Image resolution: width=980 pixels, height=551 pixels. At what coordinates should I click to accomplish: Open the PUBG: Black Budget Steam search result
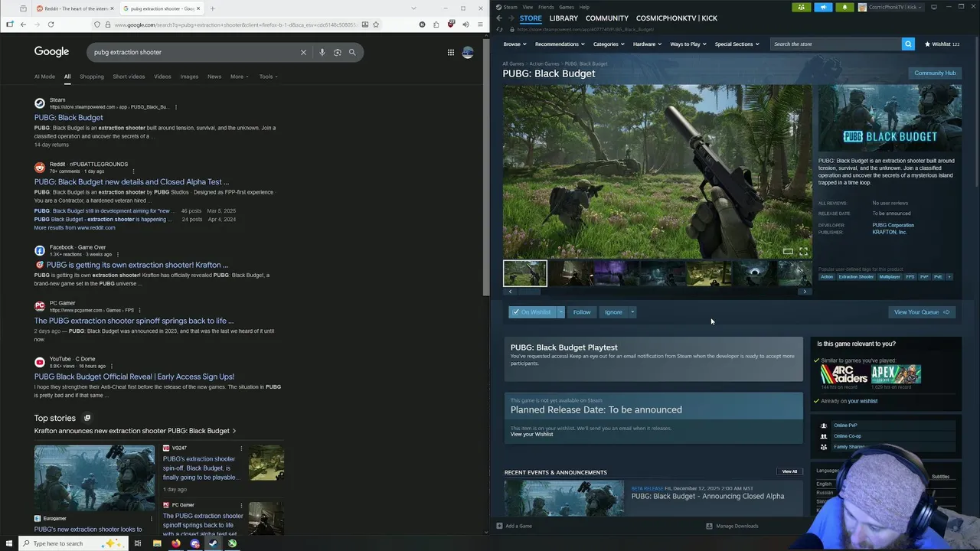(68, 118)
